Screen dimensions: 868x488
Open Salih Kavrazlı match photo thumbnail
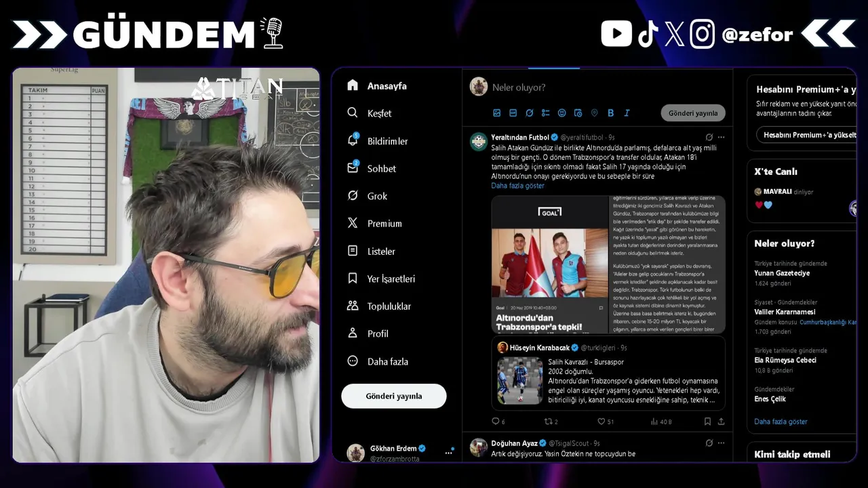tap(520, 381)
